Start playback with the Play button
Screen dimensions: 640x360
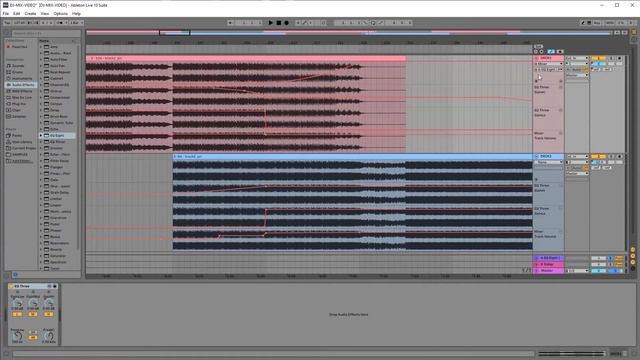pyautogui.click(x=271, y=23)
